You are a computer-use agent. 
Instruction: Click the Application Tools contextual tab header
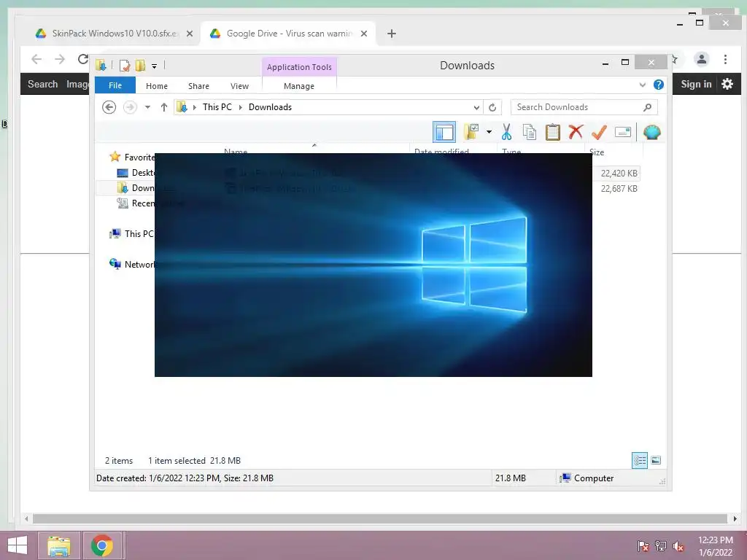[299, 67]
